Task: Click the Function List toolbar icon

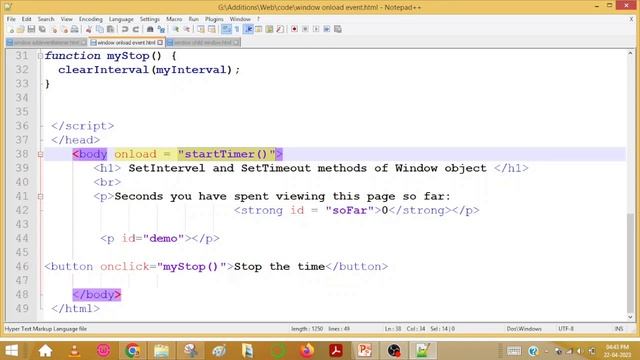Action: pos(280,29)
